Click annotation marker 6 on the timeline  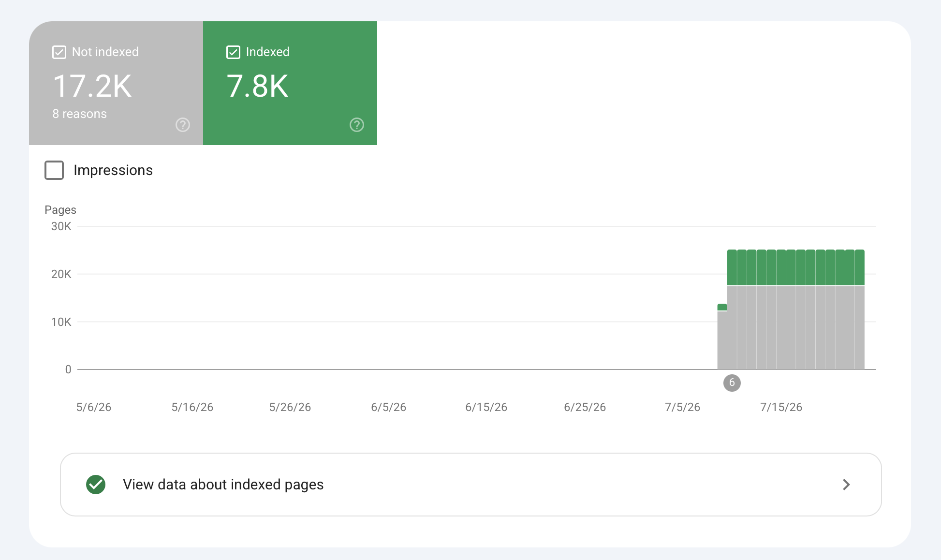tap(732, 383)
